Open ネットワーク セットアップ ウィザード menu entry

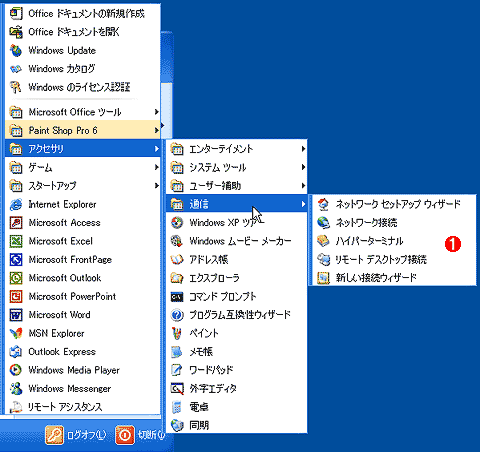coord(393,204)
